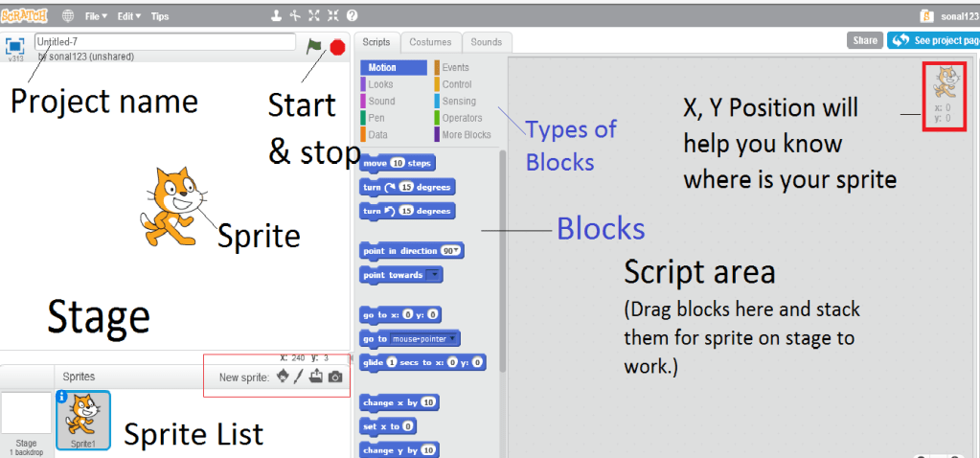Paint a new sprite with brush icon
Image resolution: width=980 pixels, height=458 pixels.
tap(298, 378)
